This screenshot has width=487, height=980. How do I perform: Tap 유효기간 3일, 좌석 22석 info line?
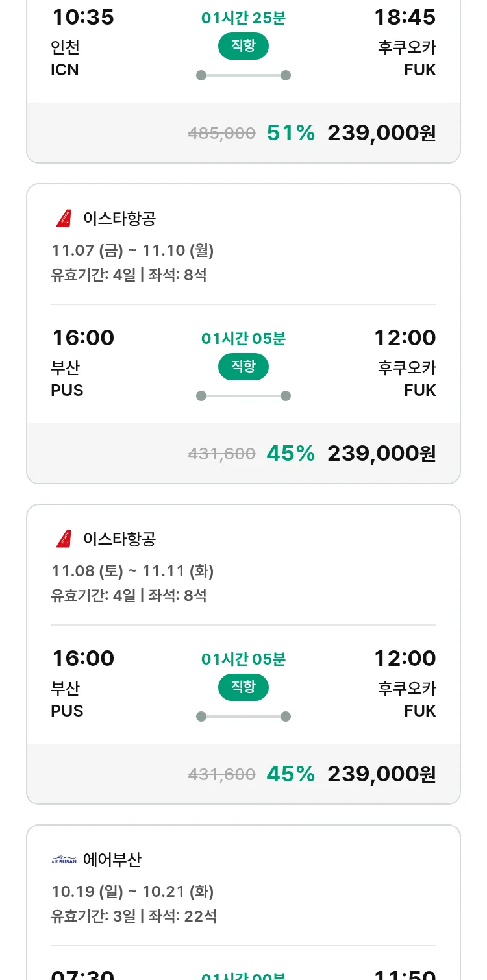point(134,916)
